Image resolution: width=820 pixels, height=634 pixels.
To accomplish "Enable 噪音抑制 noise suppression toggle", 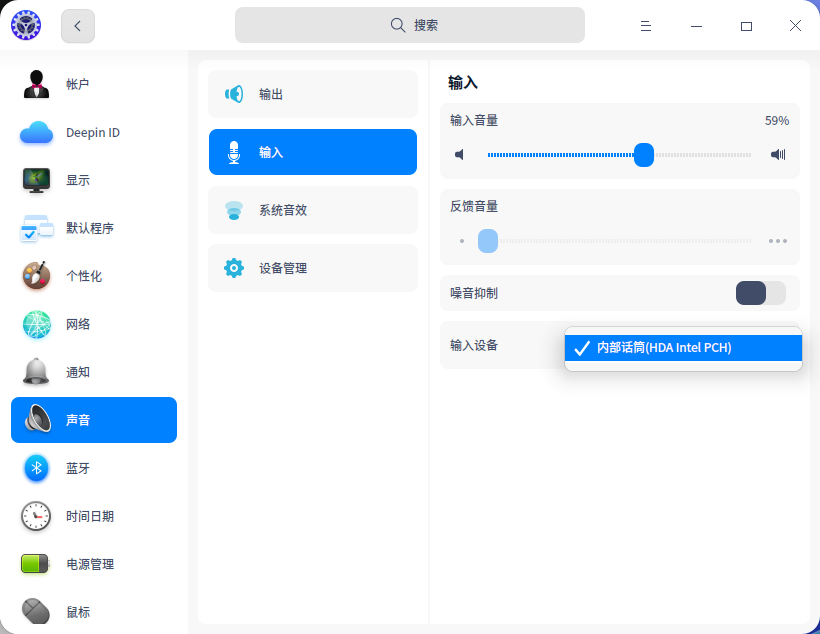I will pos(759,292).
